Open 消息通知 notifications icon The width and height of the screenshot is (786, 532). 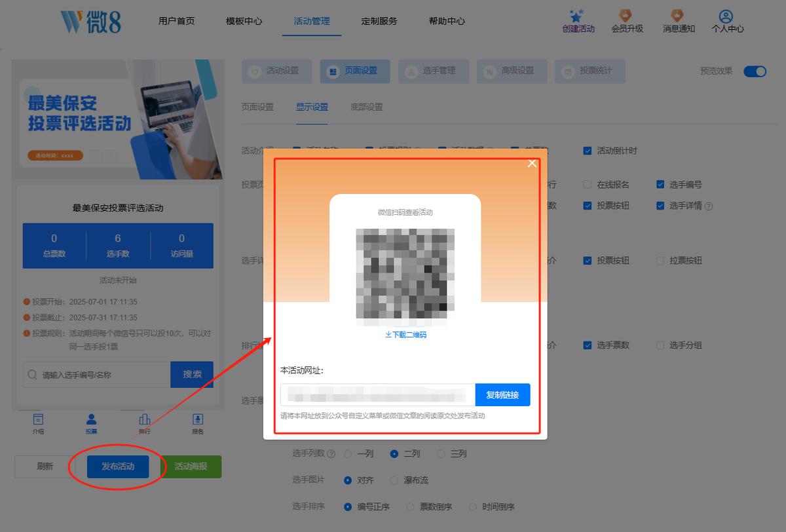[x=679, y=21]
